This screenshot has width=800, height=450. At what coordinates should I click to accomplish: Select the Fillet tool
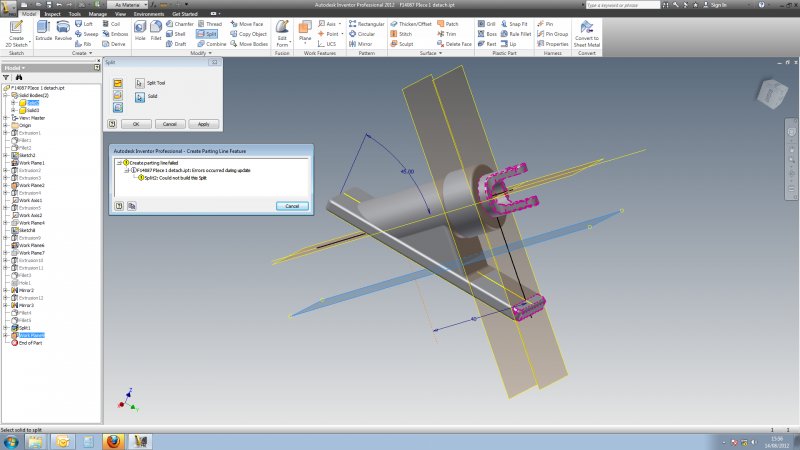156,28
